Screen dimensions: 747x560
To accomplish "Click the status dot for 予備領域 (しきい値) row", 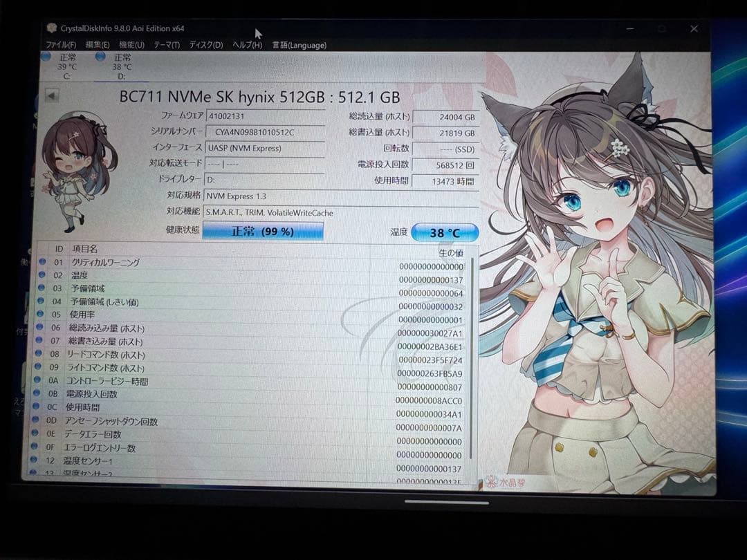I will 41,301.
